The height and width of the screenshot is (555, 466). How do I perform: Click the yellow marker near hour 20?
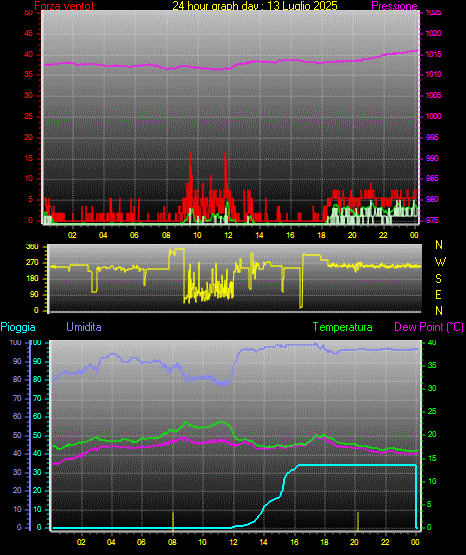click(x=358, y=521)
